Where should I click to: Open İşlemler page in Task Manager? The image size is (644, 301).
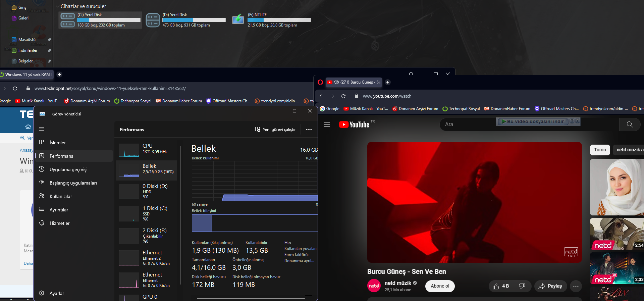click(74, 143)
